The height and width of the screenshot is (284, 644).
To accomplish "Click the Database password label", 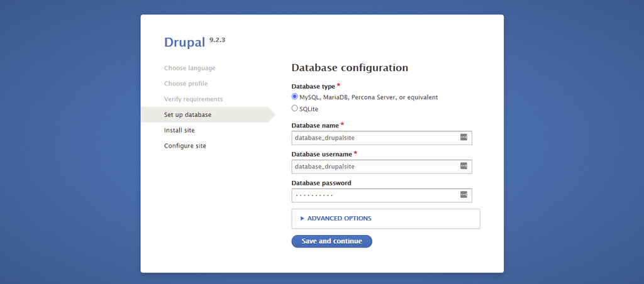I will 321,183.
